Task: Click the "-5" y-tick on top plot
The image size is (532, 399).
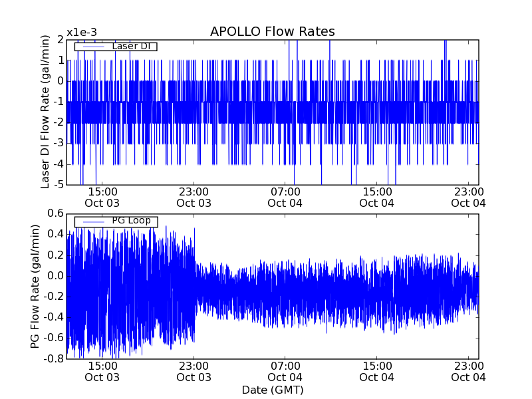Action: tap(58, 184)
